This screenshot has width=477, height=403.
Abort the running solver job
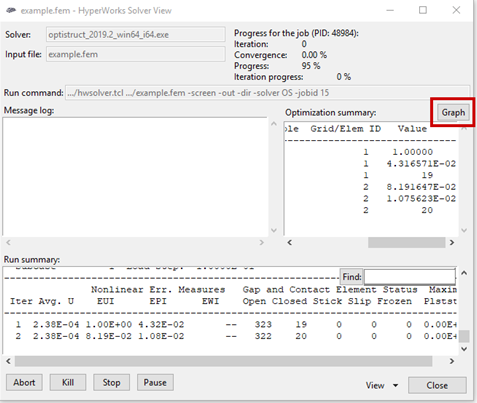[24, 382]
